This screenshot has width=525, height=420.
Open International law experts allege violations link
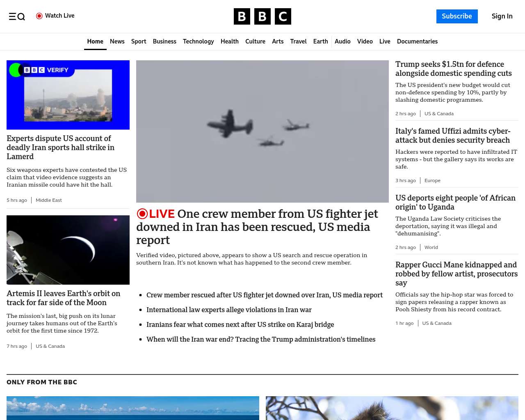tap(229, 310)
